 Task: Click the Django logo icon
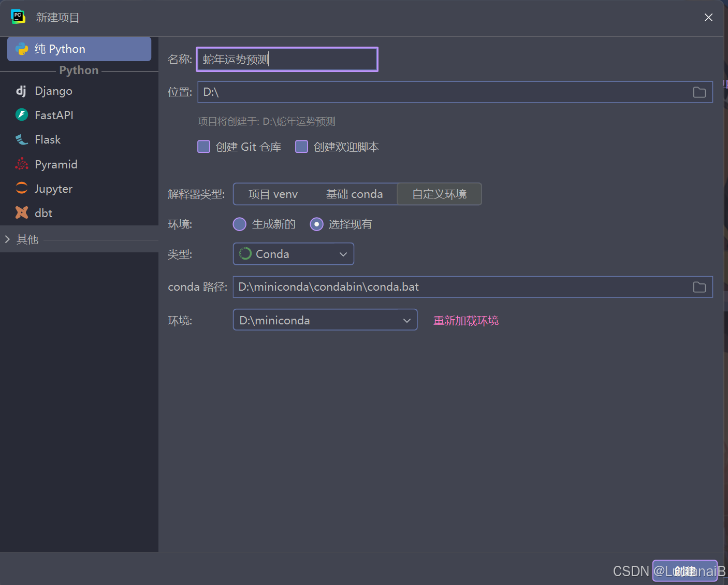click(21, 91)
